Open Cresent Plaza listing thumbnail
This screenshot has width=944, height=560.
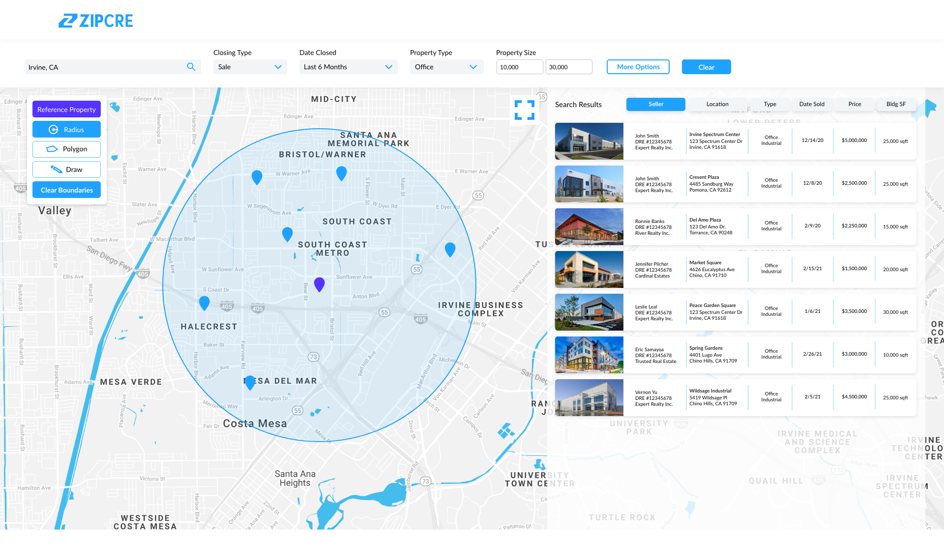coord(589,184)
